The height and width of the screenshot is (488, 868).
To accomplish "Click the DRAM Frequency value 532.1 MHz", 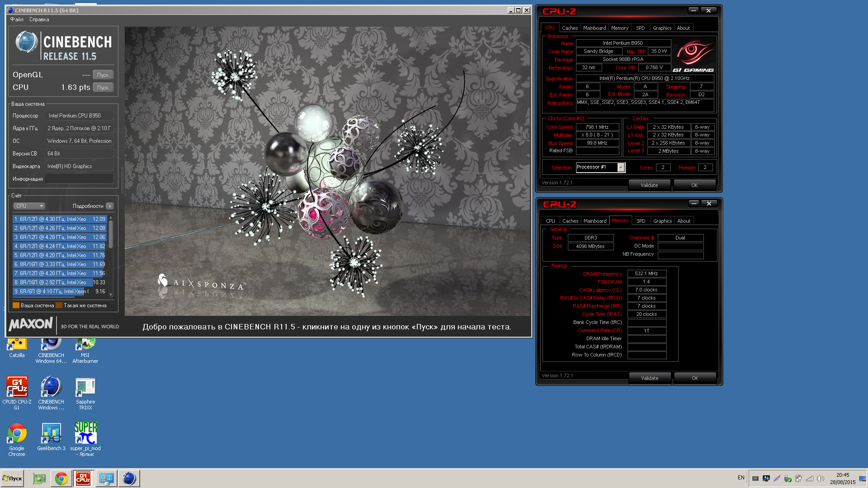I will (646, 274).
